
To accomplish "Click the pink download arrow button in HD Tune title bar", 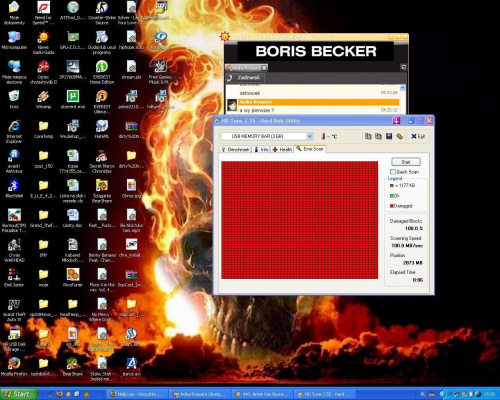I will coord(396,121).
